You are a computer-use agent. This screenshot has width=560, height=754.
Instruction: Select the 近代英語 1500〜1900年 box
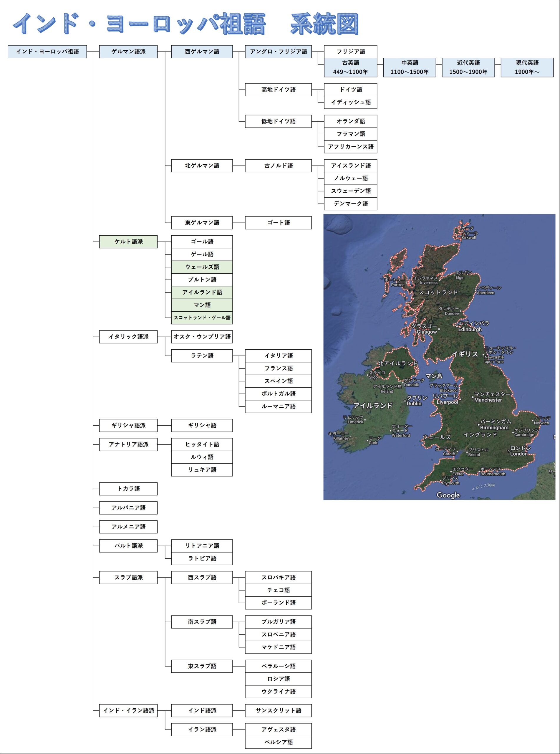pyautogui.click(x=468, y=67)
